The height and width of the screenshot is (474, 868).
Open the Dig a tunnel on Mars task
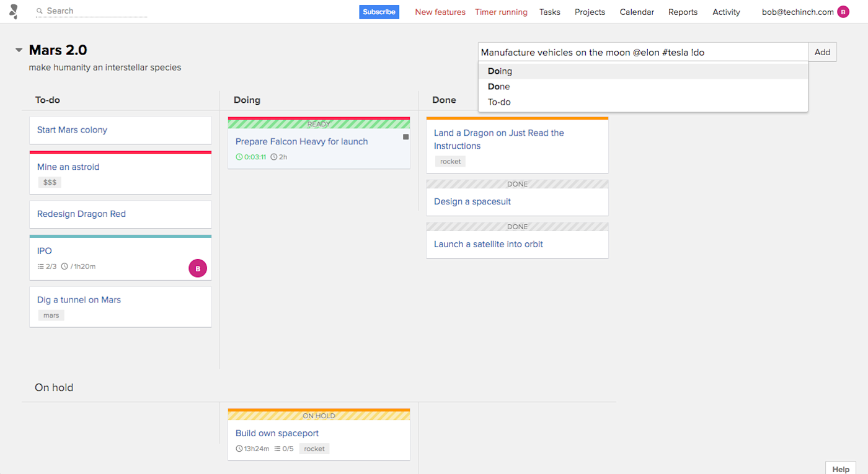point(79,300)
